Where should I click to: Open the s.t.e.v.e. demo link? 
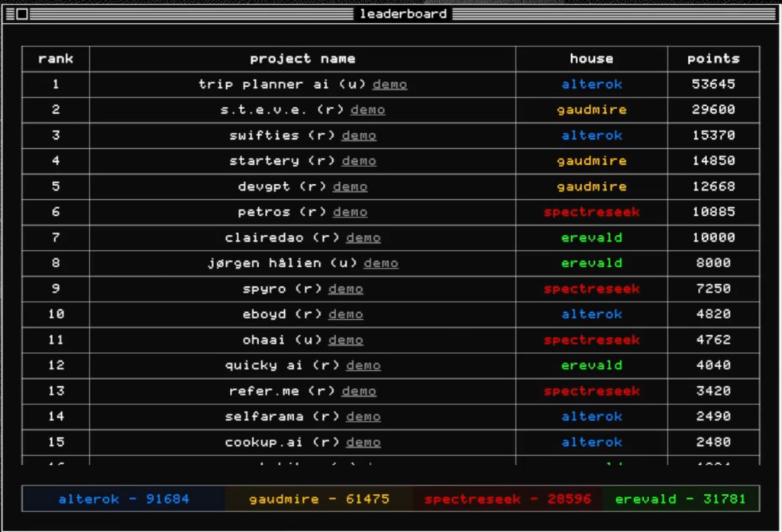tap(367, 110)
